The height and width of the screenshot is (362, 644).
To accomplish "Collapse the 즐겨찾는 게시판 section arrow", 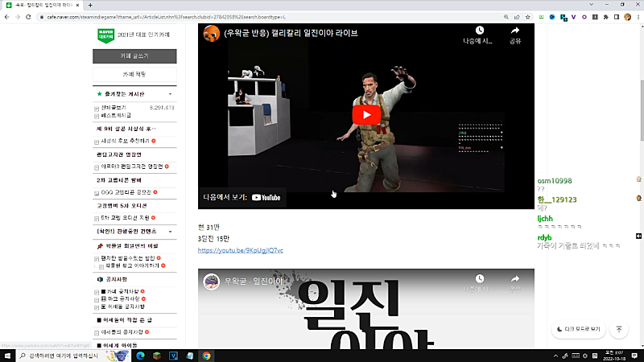I will point(170,94).
